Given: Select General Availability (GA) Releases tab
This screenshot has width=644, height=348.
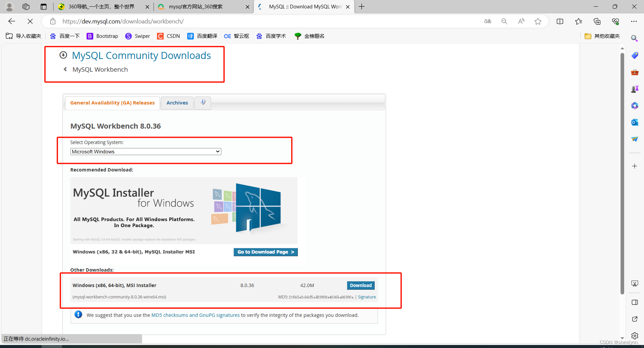Looking at the screenshot, I should (x=112, y=103).
